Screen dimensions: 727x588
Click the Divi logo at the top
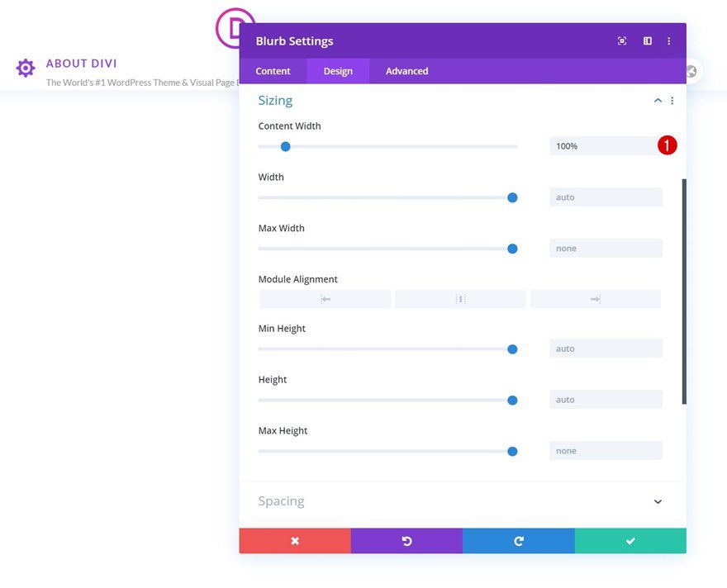click(234, 28)
